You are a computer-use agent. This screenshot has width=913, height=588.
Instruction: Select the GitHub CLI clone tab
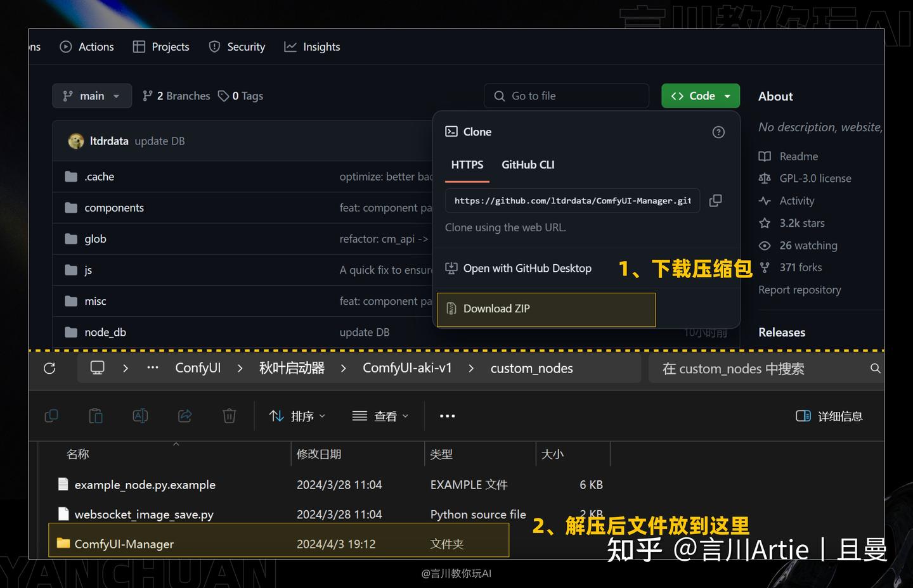pos(528,165)
